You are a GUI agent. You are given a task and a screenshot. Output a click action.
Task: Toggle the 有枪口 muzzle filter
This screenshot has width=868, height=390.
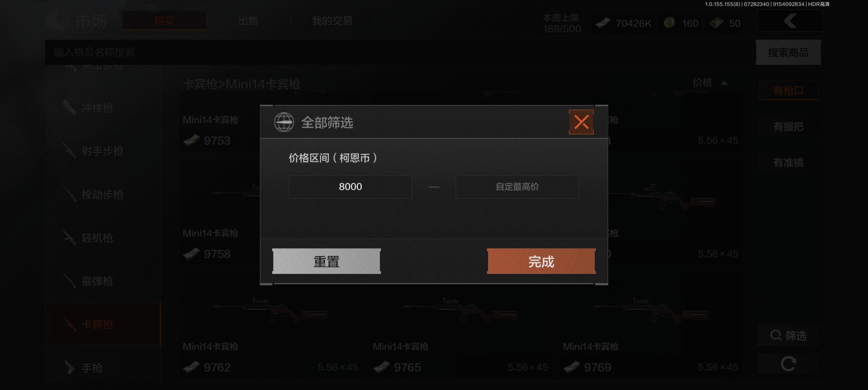click(x=788, y=90)
